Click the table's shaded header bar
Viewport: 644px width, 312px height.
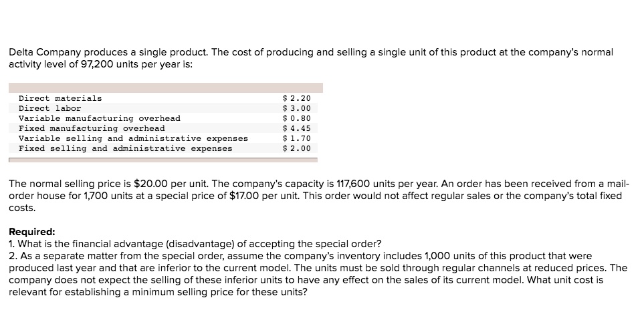166,88
